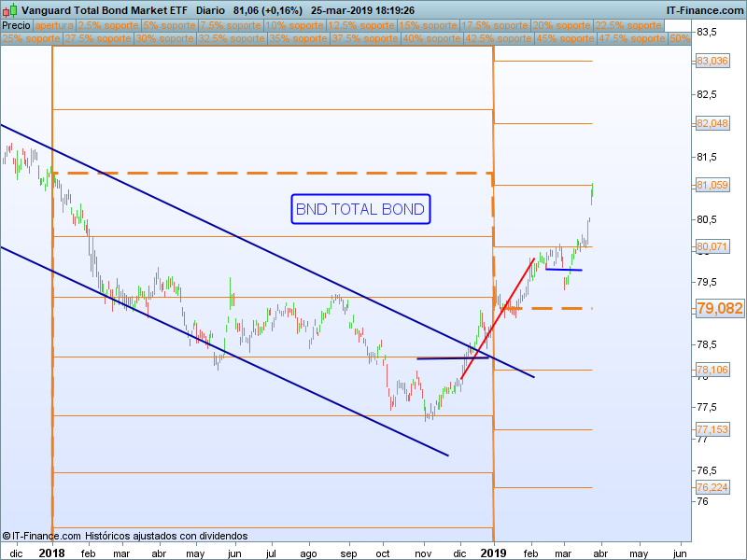Select the 10% soporte legend label
This screenshot has height=560, width=747.
click(295, 25)
